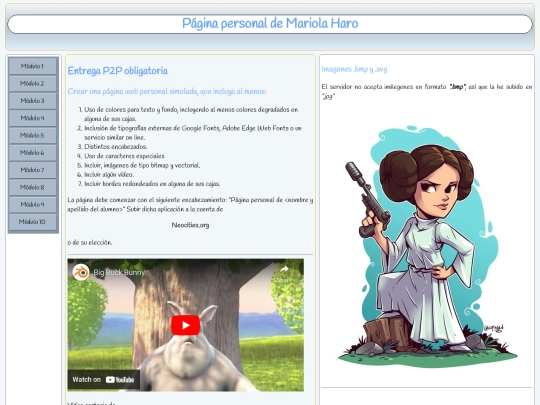Click the Módulo 8 button
The image size is (540, 405).
click(x=33, y=187)
